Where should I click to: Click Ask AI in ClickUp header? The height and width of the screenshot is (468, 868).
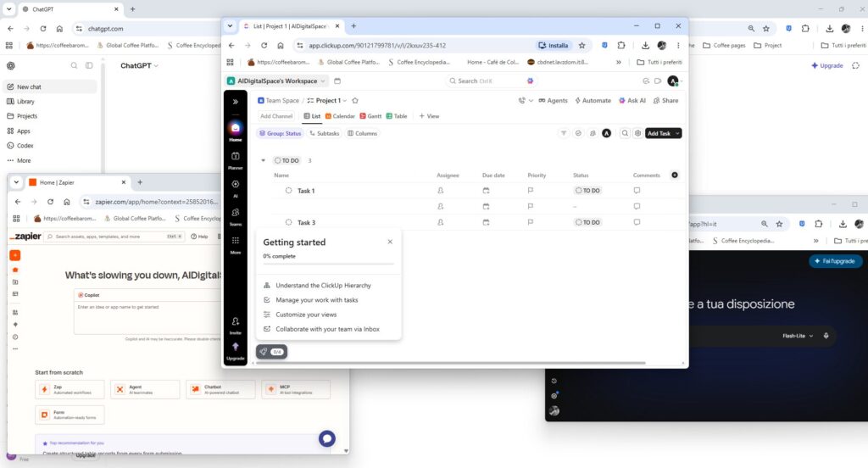coord(632,101)
